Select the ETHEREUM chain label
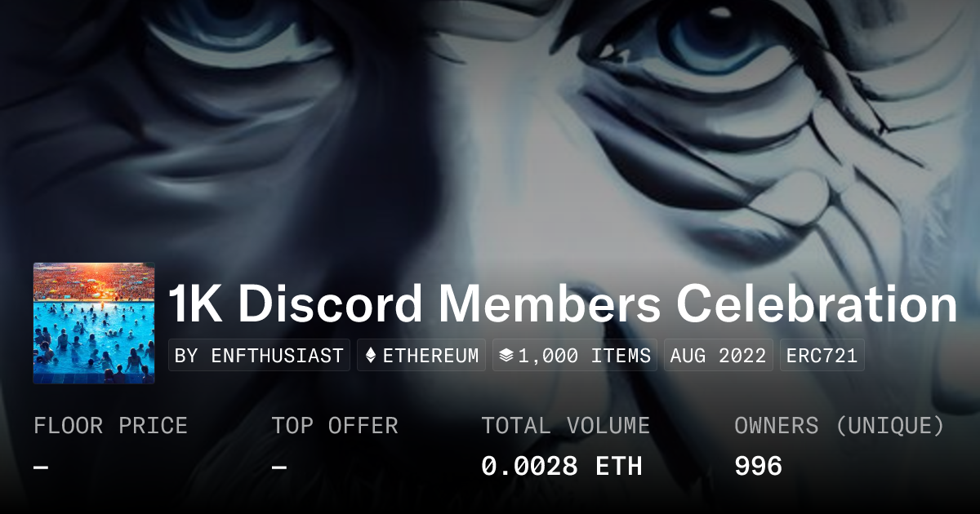The image size is (980, 514). (x=430, y=356)
